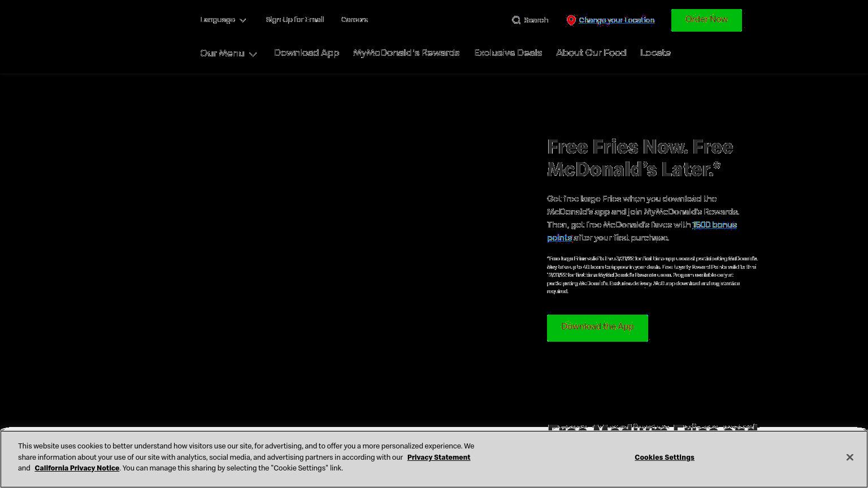Open About Our Food page
Image resolution: width=868 pixels, height=488 pixels.
point(591,53)
